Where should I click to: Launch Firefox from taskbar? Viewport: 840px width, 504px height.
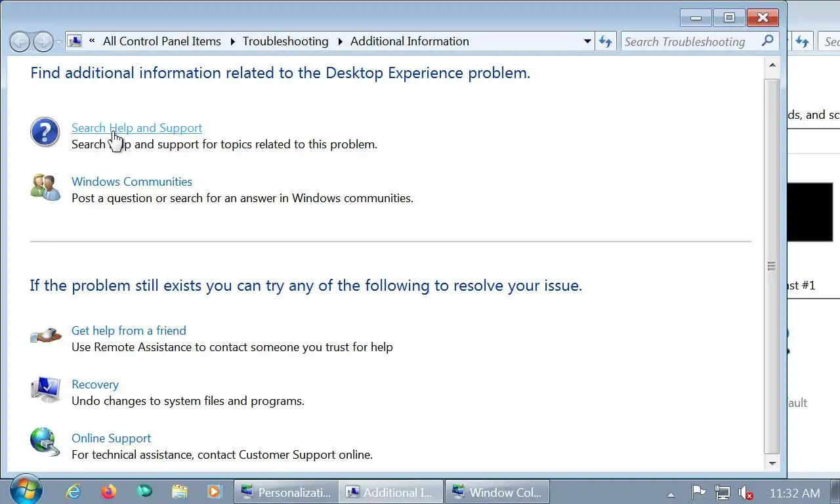click(109, 492)
